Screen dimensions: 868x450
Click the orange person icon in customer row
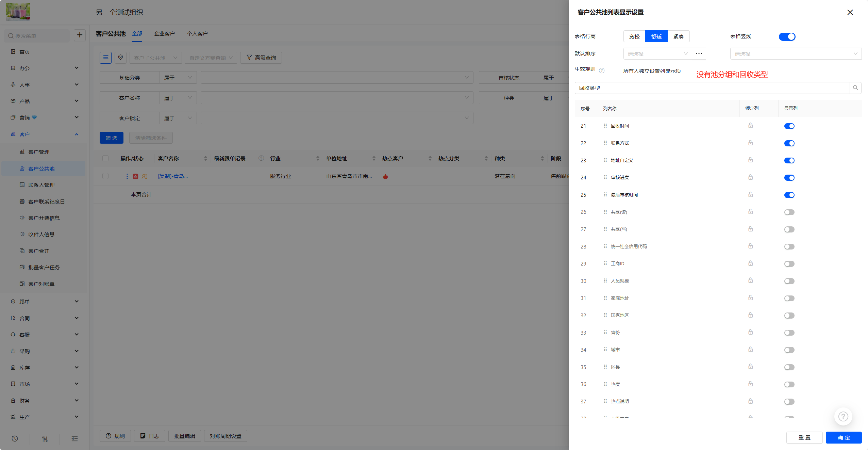coord(145,176)
